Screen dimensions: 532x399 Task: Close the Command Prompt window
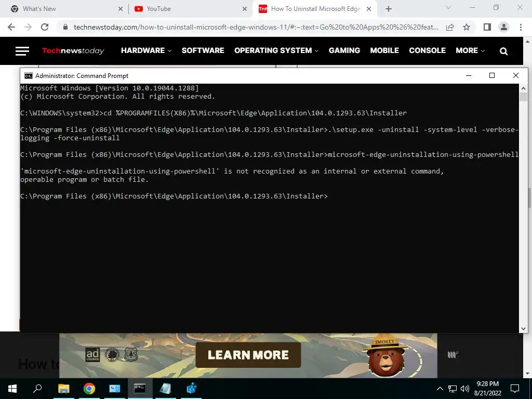tap(516, 75)
